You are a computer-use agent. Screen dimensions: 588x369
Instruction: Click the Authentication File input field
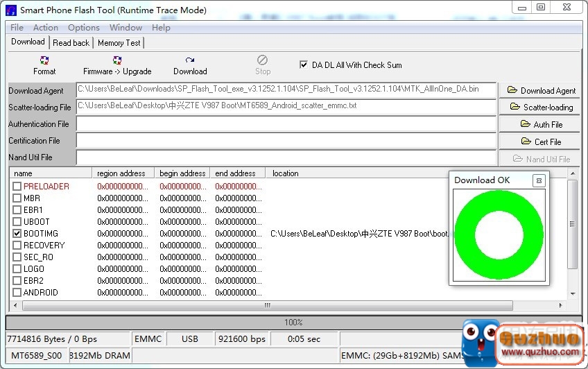click(286, 124)
